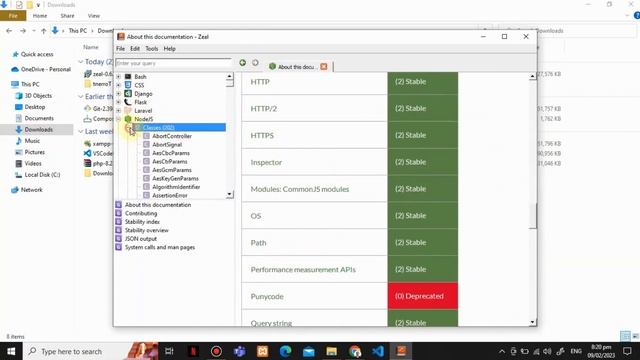Jump to 'About this documentation' section
Screen dimensions: 640x360
pyautogui.click(x=158, y=205)
